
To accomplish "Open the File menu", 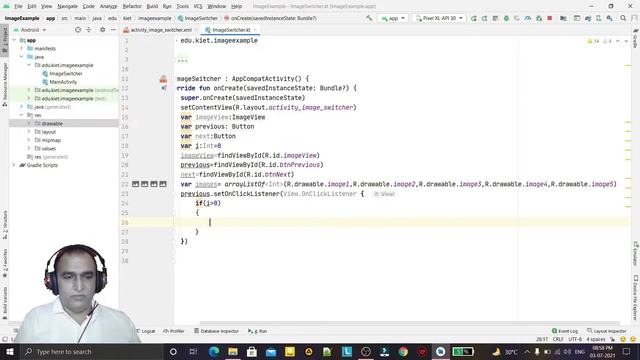I will click(x=18, y=6).
